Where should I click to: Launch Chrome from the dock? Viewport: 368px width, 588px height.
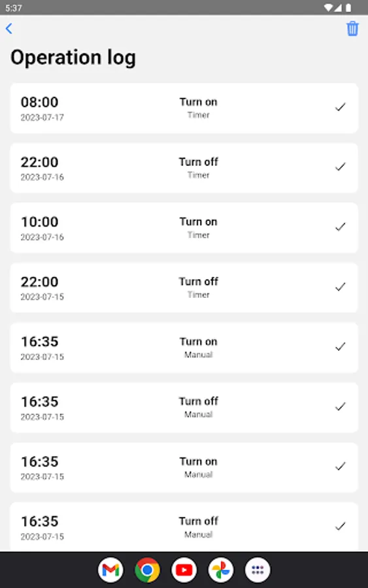(148, 570)
